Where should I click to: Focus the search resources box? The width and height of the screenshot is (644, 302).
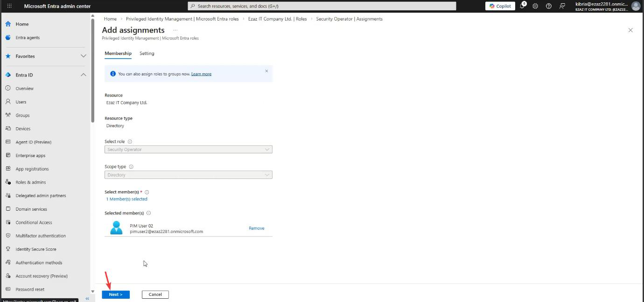pos(322,6)
